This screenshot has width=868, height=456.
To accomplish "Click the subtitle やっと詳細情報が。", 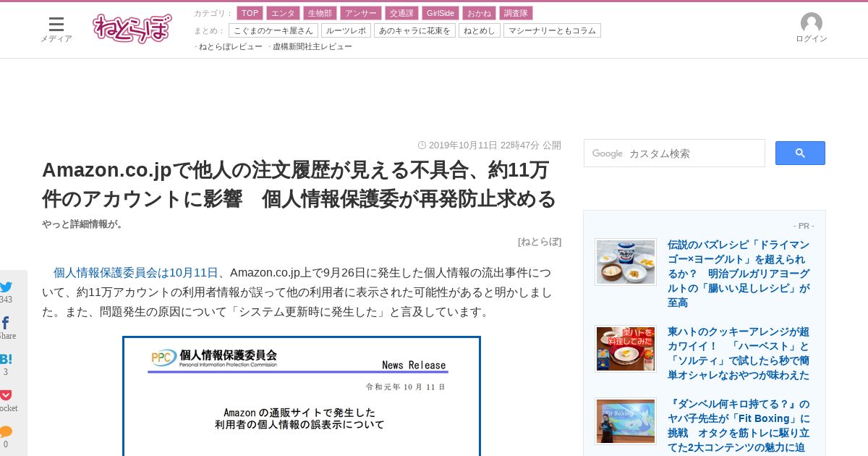I will click(82, 224).
